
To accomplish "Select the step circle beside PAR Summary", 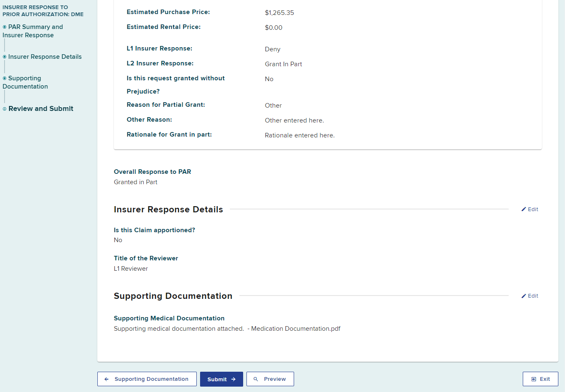I will 4,26.
